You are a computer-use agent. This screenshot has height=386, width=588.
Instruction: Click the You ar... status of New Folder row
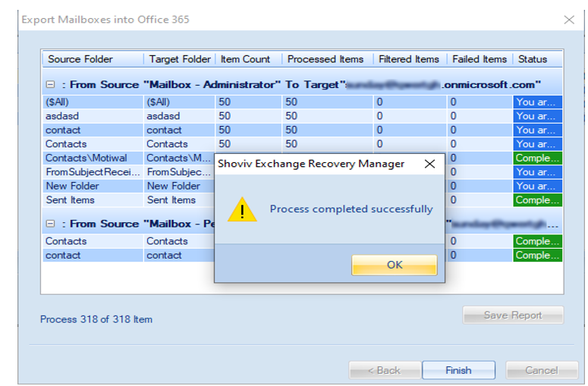(537, 187)
